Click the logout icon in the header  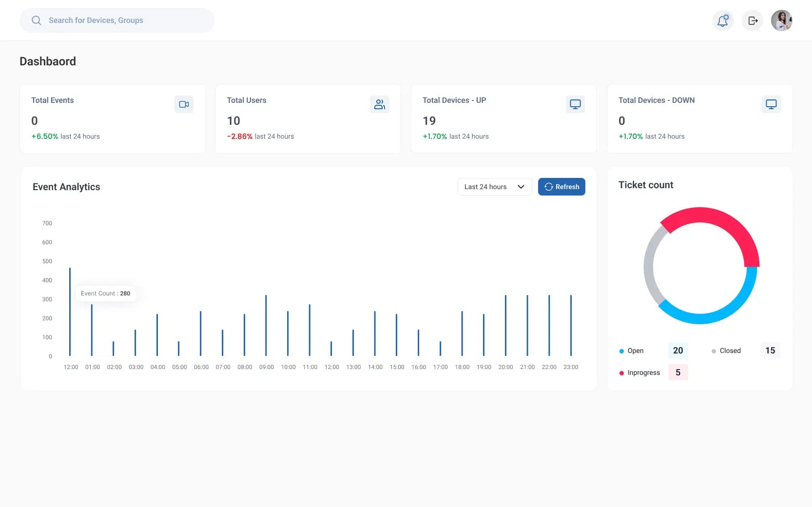[x=752, y=20]
